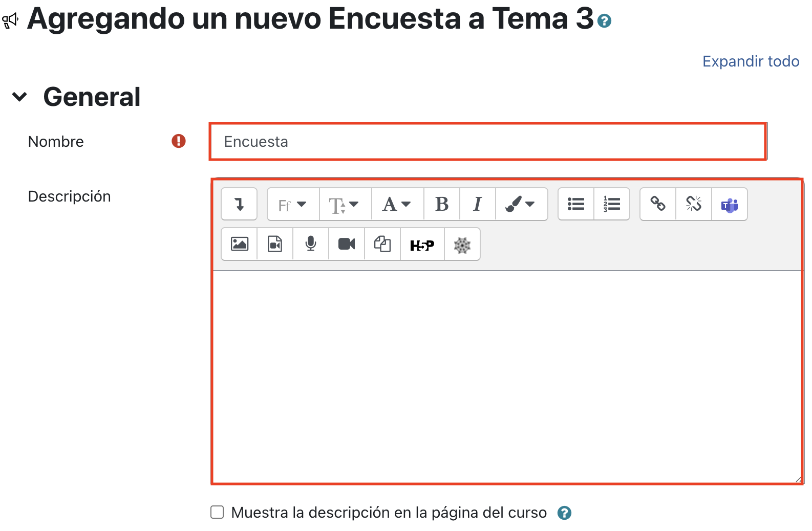Image resolution: width=812 pixels, height=531 pixels.
Task: Record audio with the microphone icon
Action: click(x=311, y=244)
